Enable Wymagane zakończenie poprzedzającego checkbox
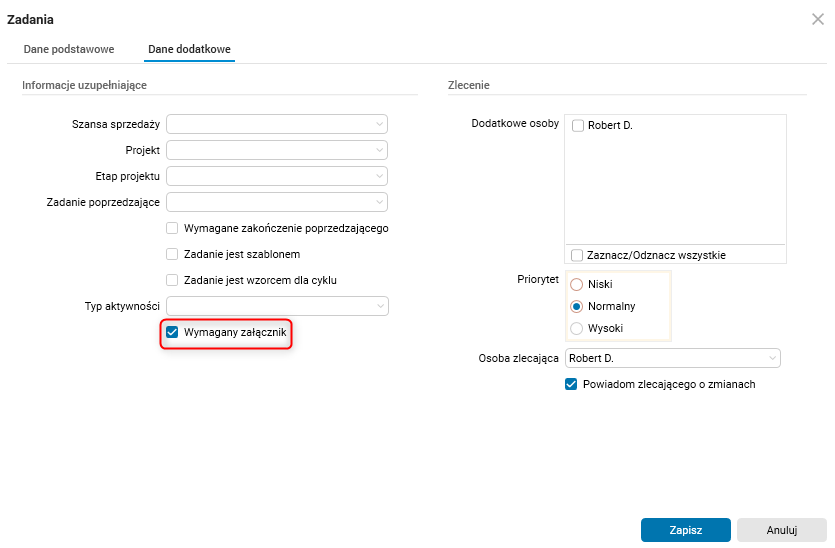835x548 pixels. (173, 228)
